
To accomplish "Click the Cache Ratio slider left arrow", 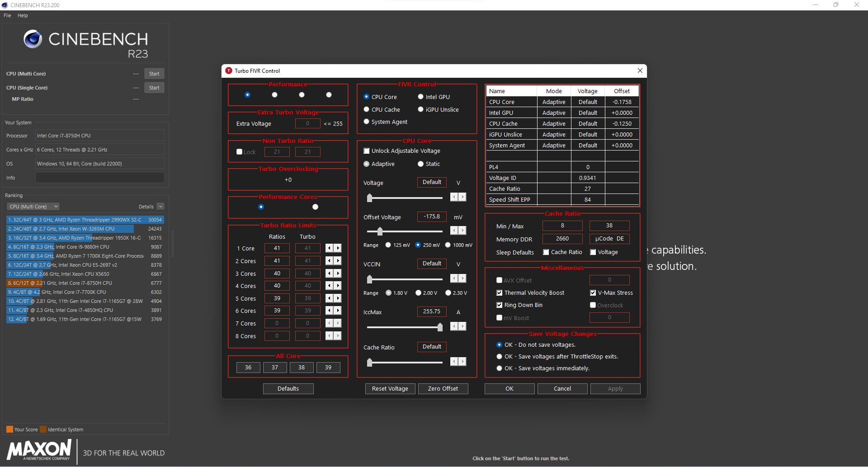I will click(454, 362).
